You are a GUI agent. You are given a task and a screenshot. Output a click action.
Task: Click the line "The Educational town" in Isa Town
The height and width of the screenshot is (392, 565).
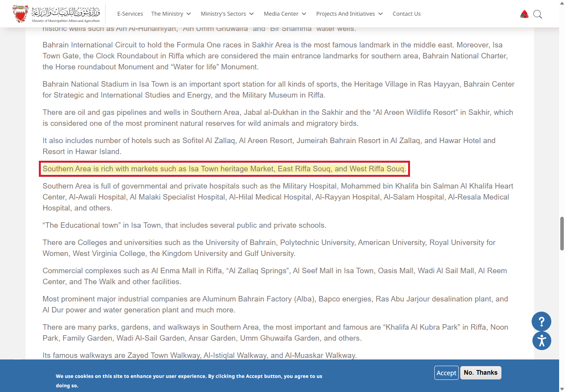click(x=184, y=225)
